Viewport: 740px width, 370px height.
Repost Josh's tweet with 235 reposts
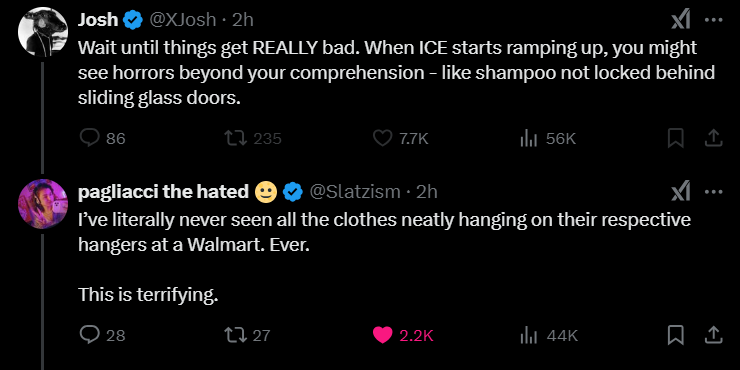coord(252,138)
